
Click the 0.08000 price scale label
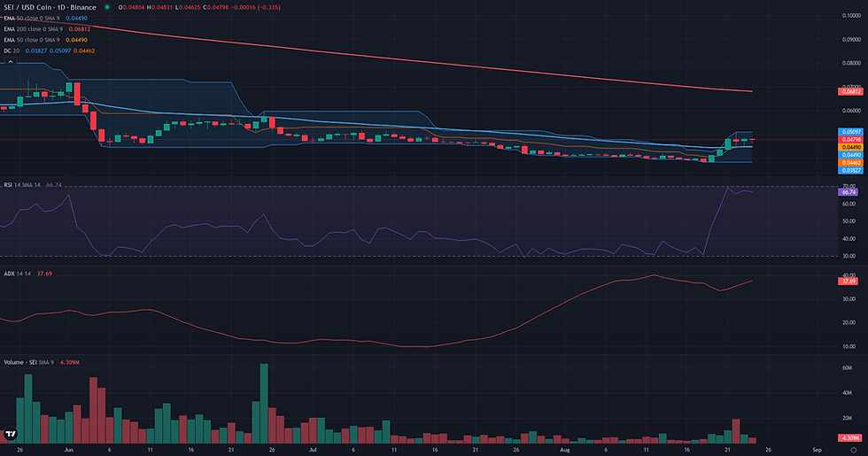click(x=851, y=63)
